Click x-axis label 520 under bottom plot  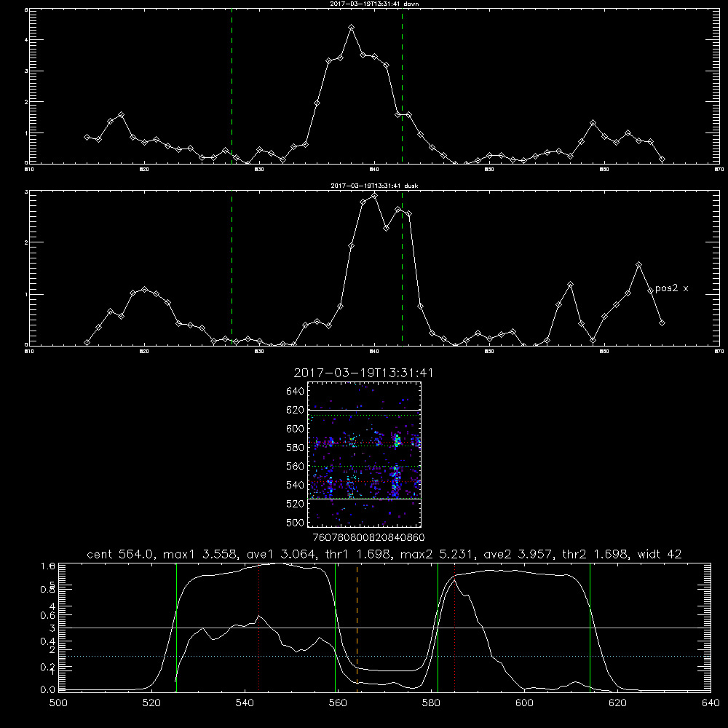151,703
